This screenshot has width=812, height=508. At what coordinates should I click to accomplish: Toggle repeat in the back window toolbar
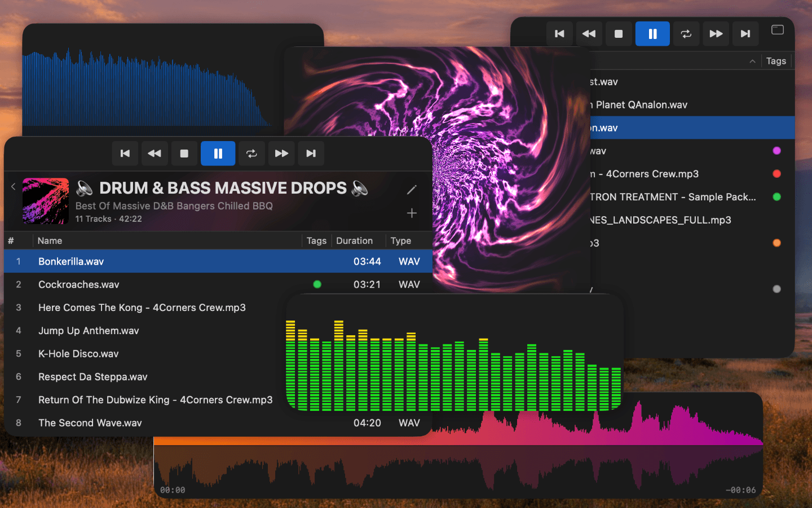686,34
